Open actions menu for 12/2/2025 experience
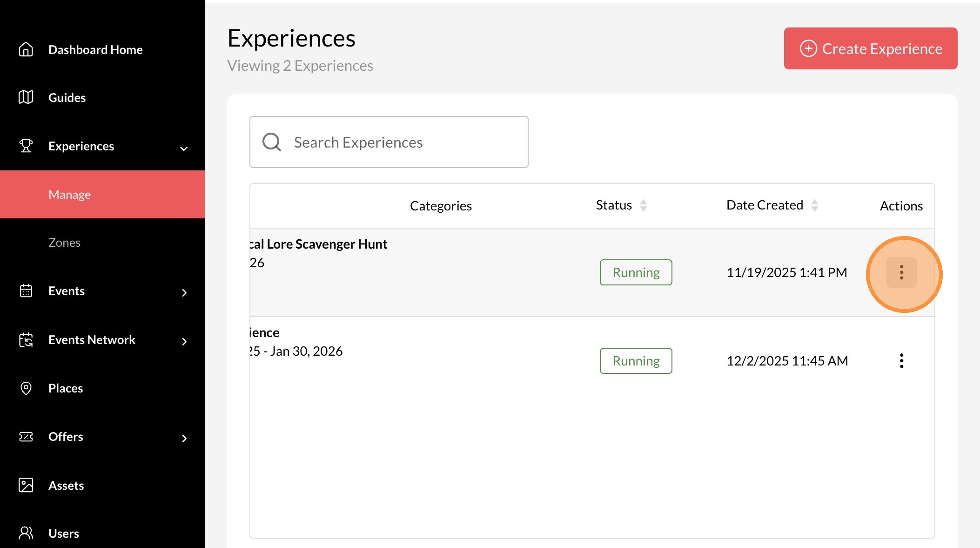Image resolution: width=980 pixels, height=548 pixels. coord(901,361)
